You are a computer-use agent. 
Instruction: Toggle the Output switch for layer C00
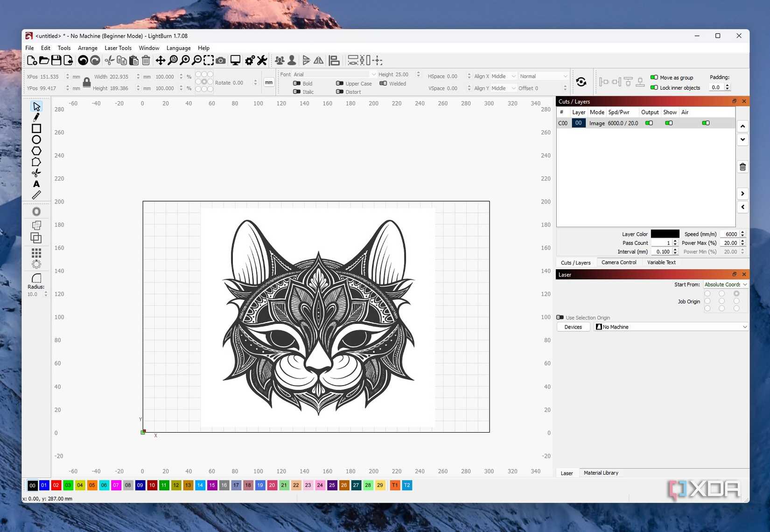pos(649,123)
